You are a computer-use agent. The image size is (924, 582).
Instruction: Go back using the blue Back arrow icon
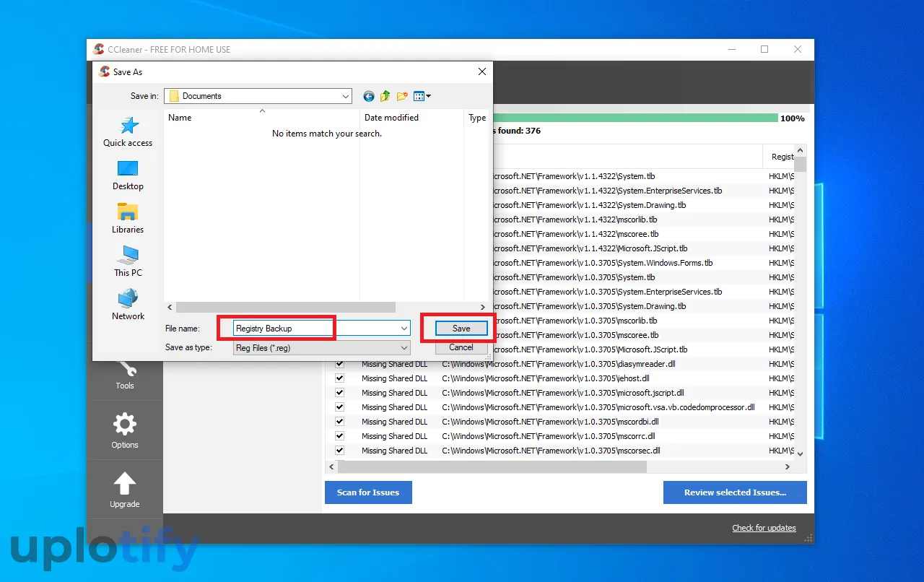click(369, 96)
